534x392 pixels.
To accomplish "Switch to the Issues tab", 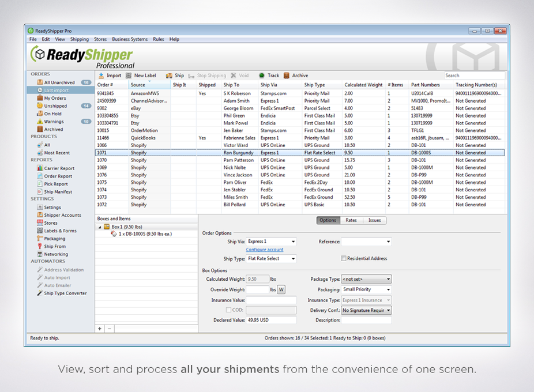I will tap(375, 220).
